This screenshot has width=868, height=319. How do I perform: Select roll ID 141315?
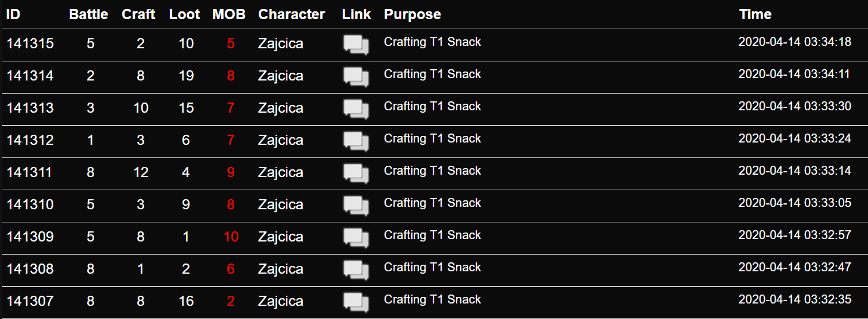point(30,44)
